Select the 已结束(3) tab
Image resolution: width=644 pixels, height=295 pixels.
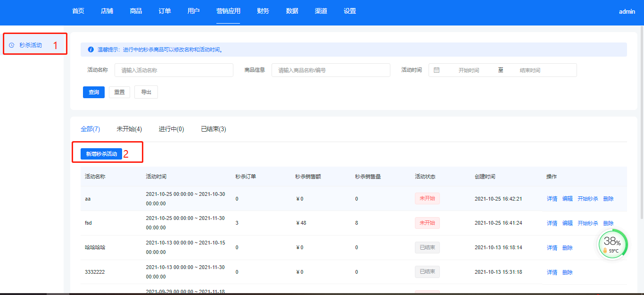213,129
